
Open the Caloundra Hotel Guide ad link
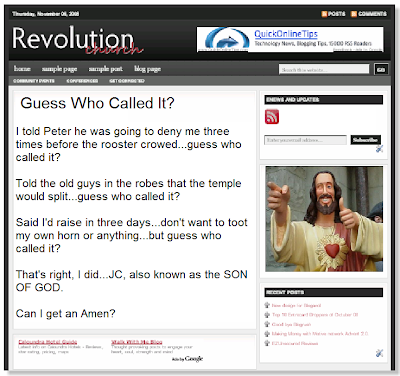tap(48, 342)
